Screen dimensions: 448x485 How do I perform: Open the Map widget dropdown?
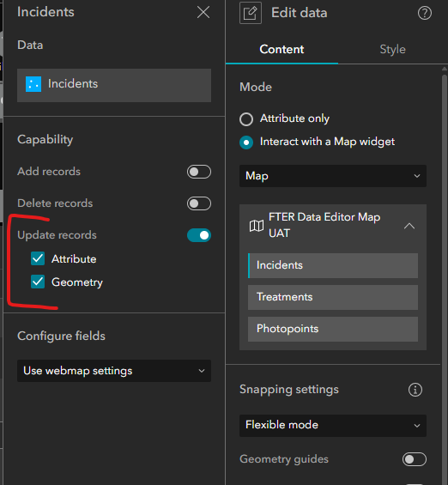pos(333,176)
